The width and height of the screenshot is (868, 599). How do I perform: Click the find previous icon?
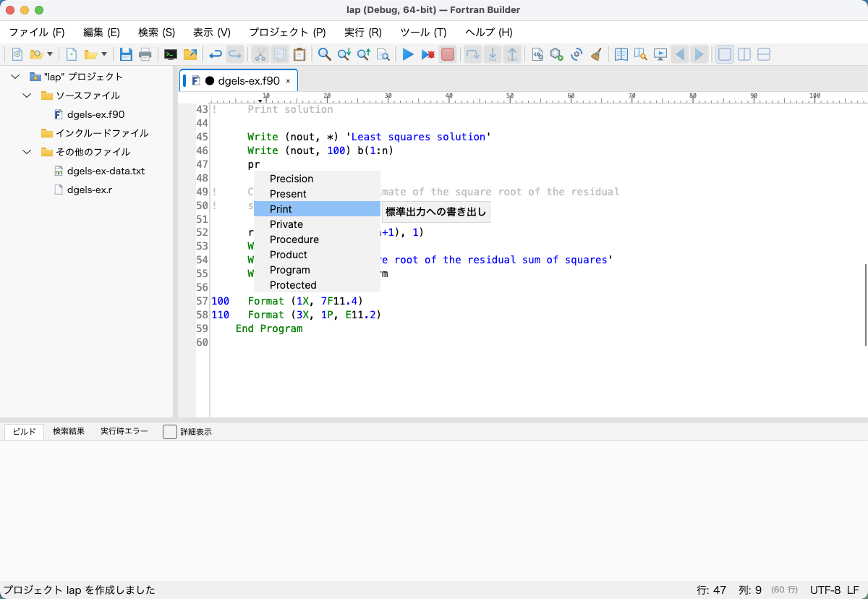(364, 54)
